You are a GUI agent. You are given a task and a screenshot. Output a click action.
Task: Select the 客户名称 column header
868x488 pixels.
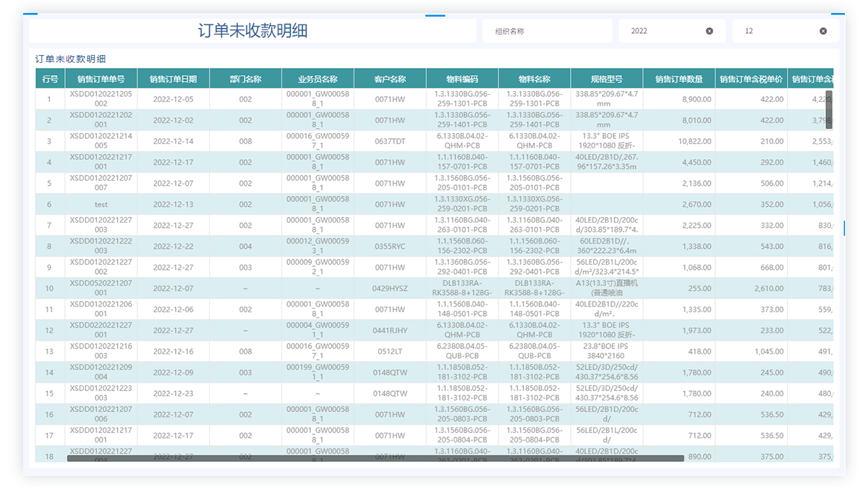click(390, 80)
